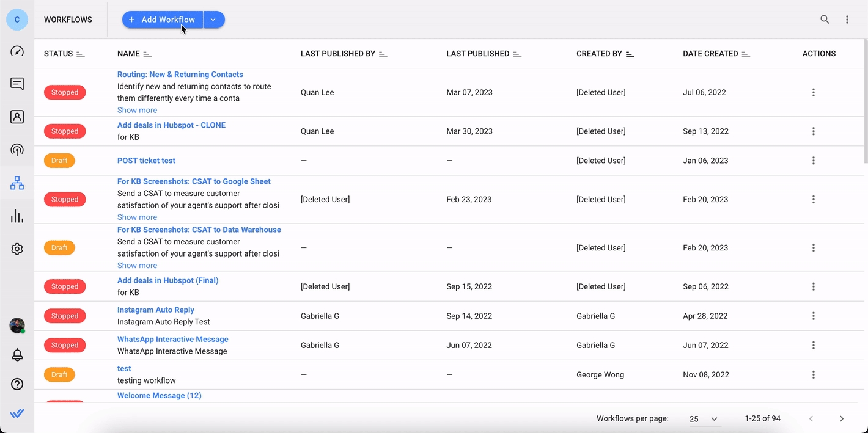This screenshot has height=433, width=868.
Task: Click the Draft badge on POST ticket test
Action: click(x=59, y=161)
